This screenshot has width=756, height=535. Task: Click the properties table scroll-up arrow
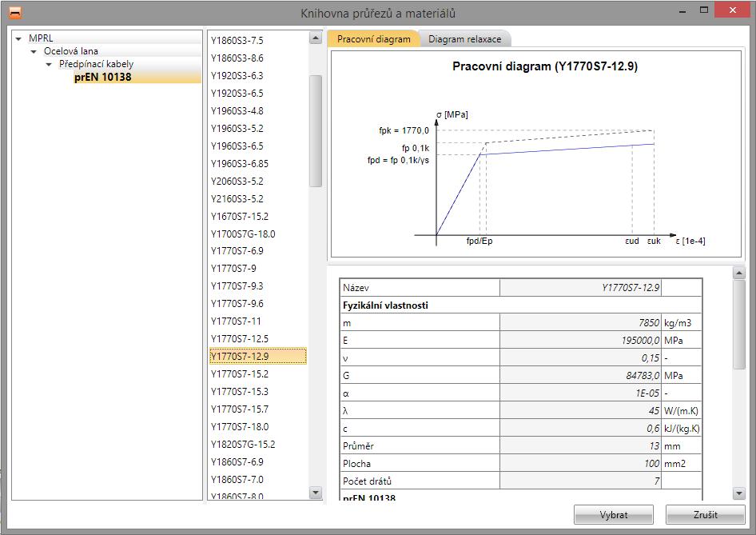point(738,273)
